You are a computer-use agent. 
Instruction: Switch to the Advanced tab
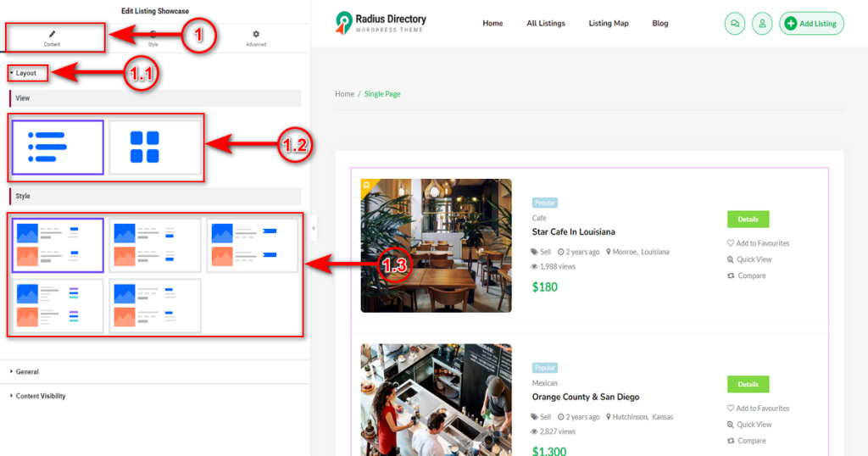click(x=256, y=38)
